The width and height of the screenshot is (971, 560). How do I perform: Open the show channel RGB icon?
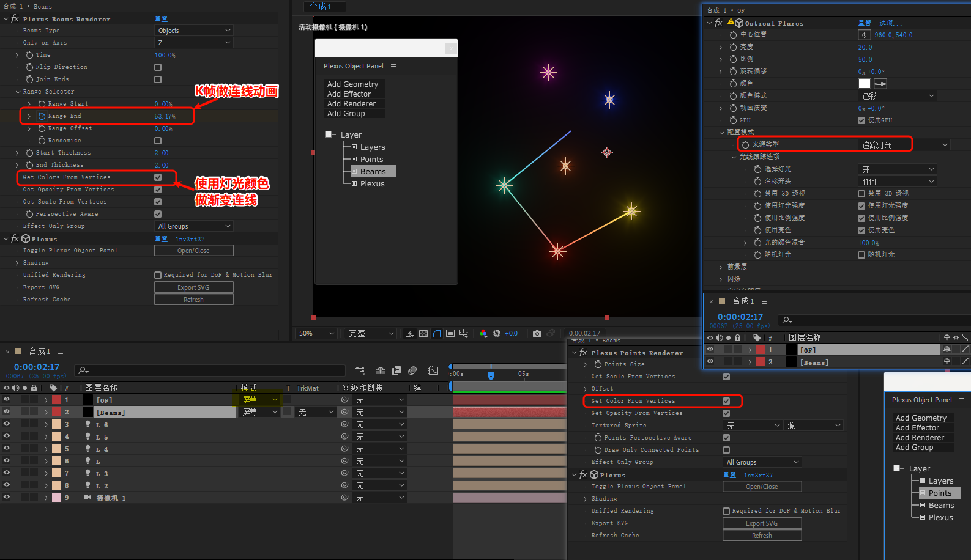pyautogui.click(x=483, y=333)
